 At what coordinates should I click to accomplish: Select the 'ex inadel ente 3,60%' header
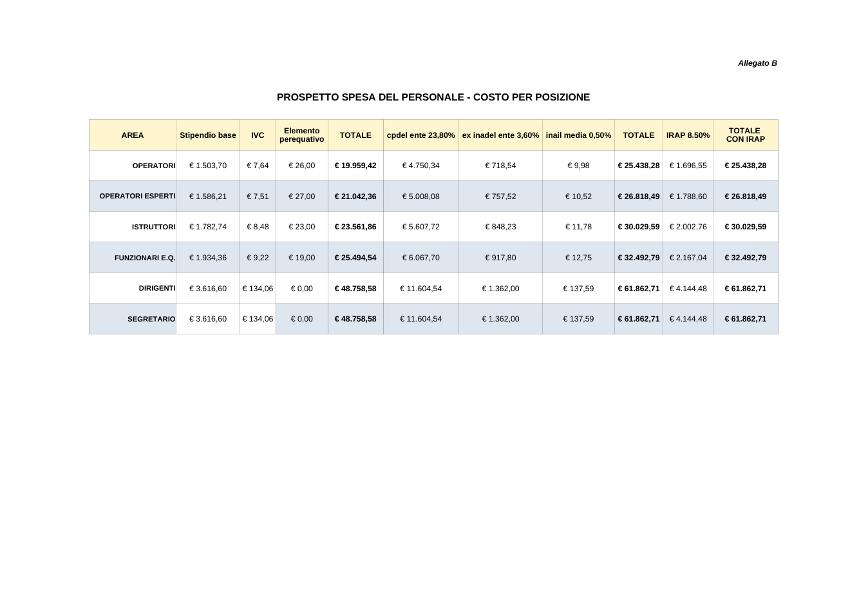coord(500,135)
